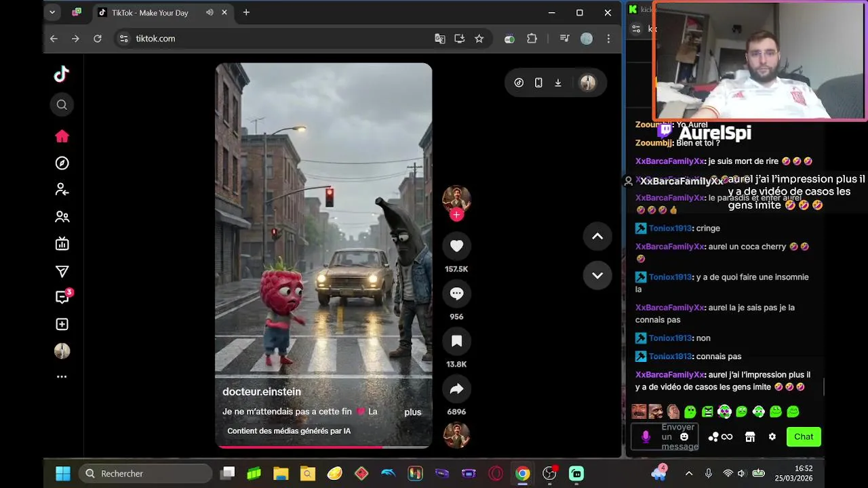868x488 pixels.
Task: Open TikTok sidebar search
Action: click(x=62, y=104)
